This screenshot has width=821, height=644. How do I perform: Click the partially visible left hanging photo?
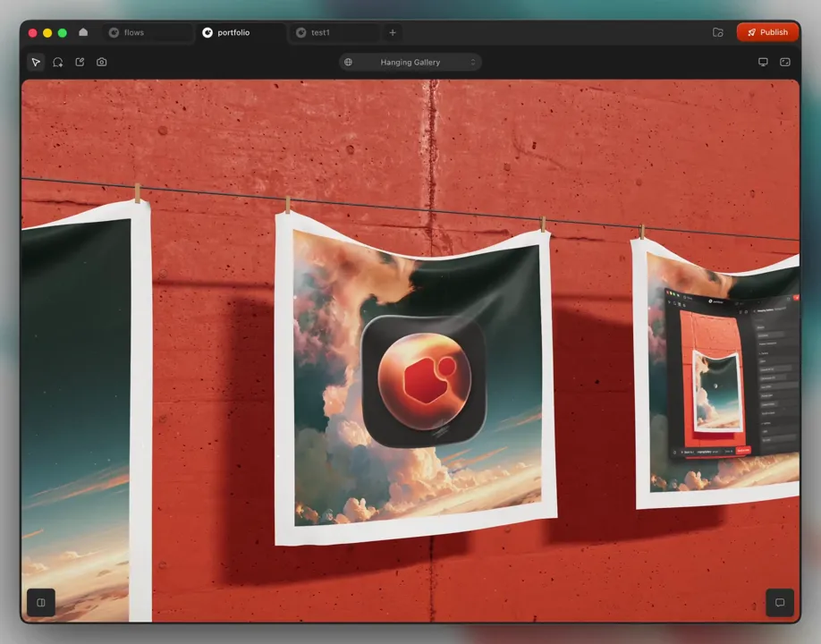(x=87, y=411)
